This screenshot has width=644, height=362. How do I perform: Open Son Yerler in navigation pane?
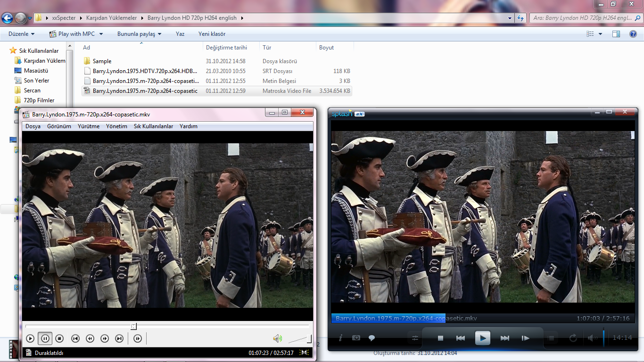click(37, 81)
